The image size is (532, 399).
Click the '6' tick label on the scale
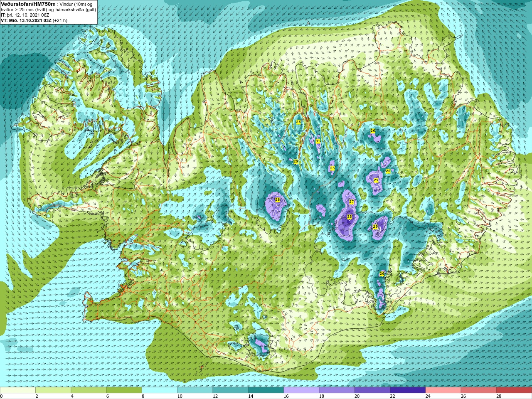(108, 396)
